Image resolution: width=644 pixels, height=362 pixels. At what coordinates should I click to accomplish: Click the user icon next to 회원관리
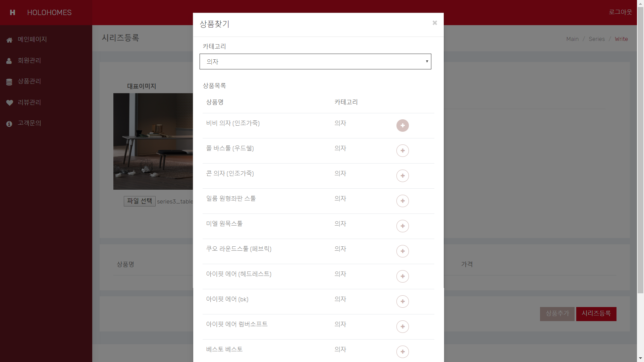(x=9, y=61)
